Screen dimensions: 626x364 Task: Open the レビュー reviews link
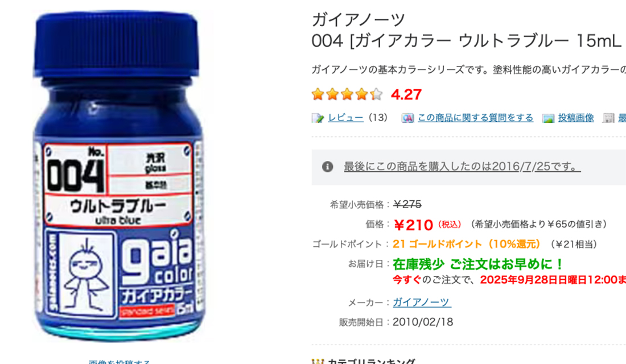(345, 117)
